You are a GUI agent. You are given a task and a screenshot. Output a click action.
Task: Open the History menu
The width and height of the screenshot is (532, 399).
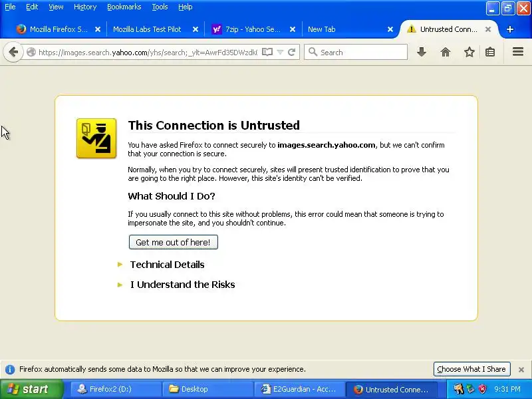pyautogui.click(x=85, y=7)
